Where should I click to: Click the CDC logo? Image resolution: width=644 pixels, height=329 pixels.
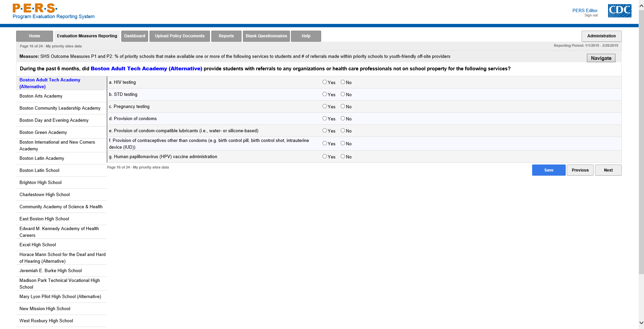619,11
